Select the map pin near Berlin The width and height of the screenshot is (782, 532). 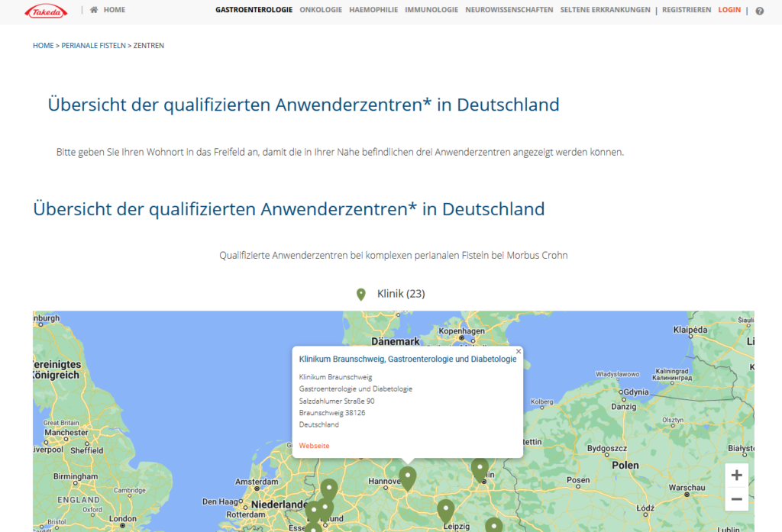pos(480,470)
